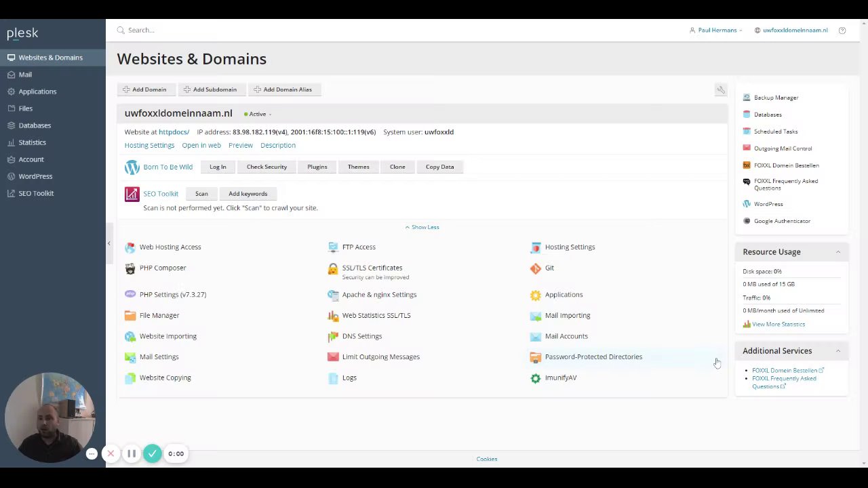Collapse the left sidebar handle

tap(108, 243)
